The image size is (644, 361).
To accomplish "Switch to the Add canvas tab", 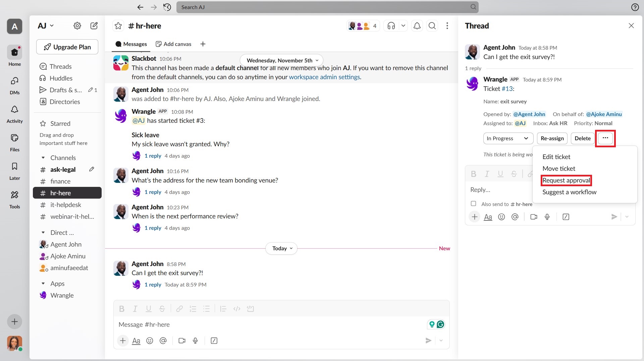I will tap(174, 44).
